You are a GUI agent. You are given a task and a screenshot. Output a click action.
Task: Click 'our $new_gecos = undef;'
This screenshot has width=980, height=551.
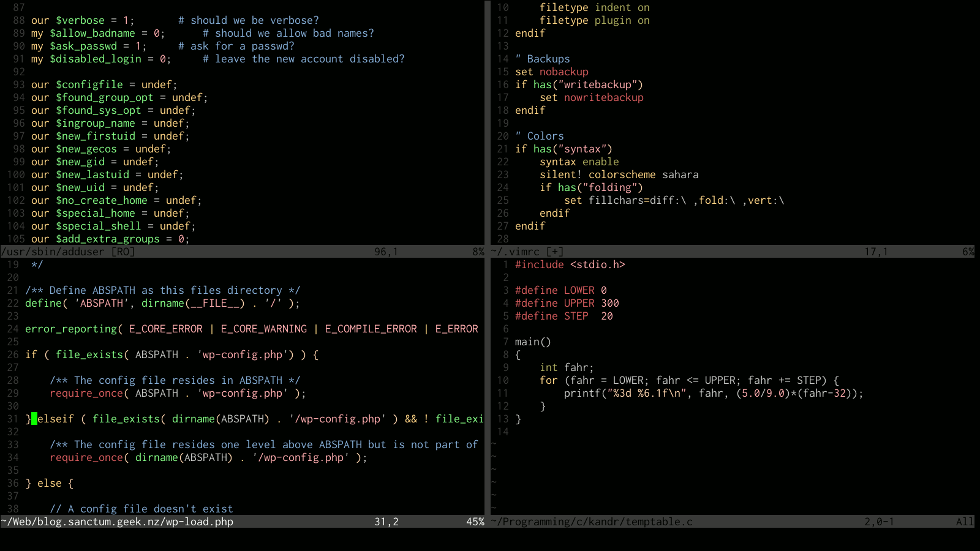coord(101,149)
